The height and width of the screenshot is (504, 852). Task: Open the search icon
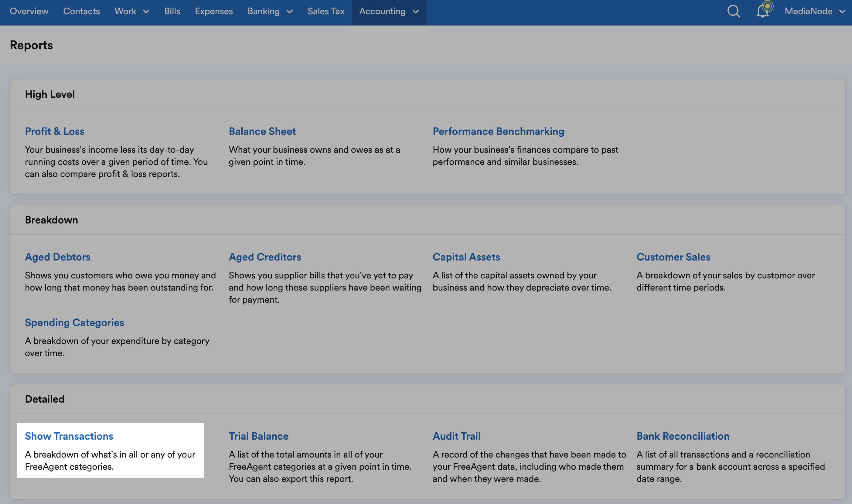coord(734,11)
